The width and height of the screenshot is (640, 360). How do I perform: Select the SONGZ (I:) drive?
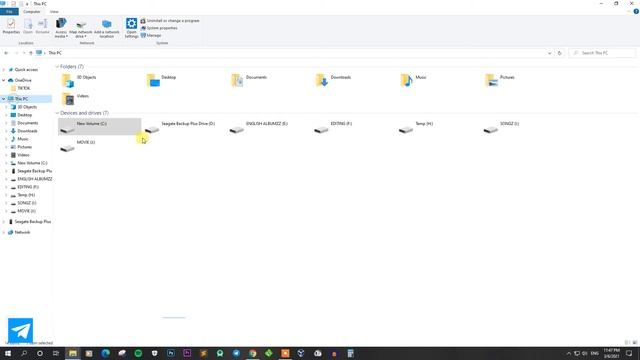523,127
